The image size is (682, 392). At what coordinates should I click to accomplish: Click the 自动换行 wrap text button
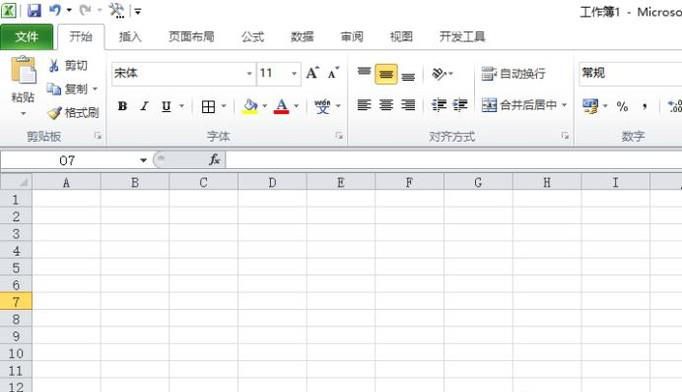513,74
